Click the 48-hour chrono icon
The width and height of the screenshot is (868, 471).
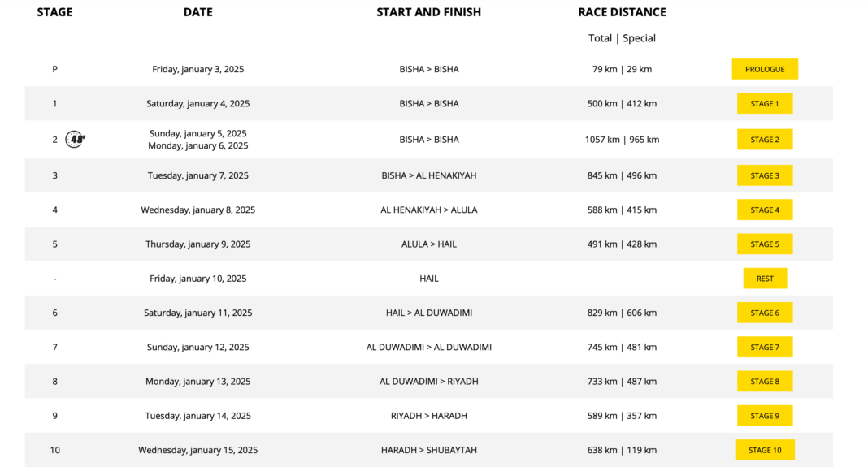coord(76,139)
